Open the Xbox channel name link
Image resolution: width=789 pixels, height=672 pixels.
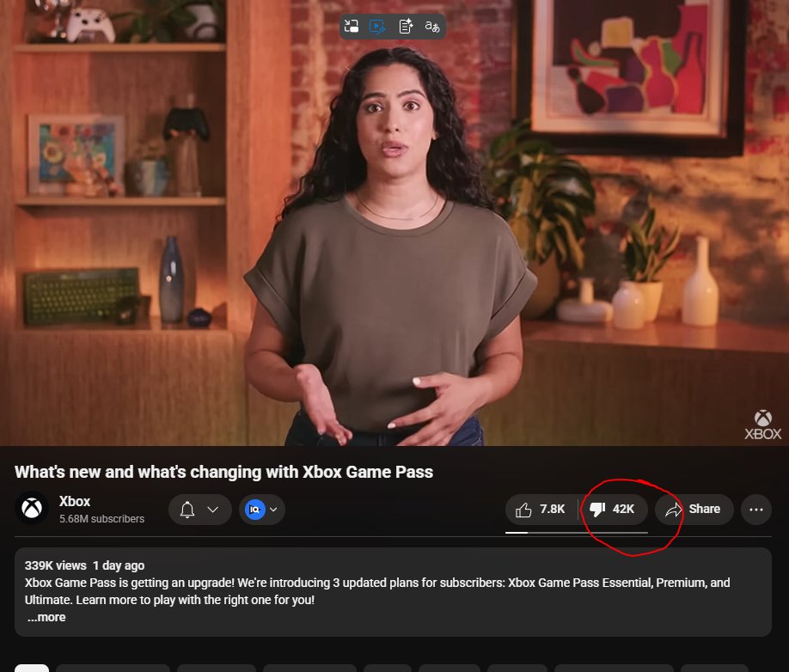pos(75,501)
